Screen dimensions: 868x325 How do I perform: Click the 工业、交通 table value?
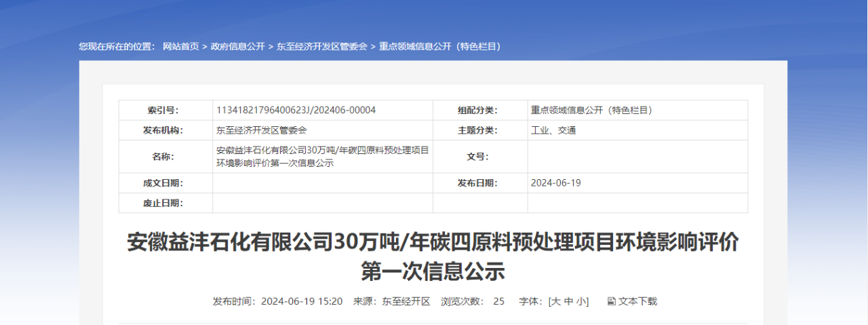click(x=553, y=130)
